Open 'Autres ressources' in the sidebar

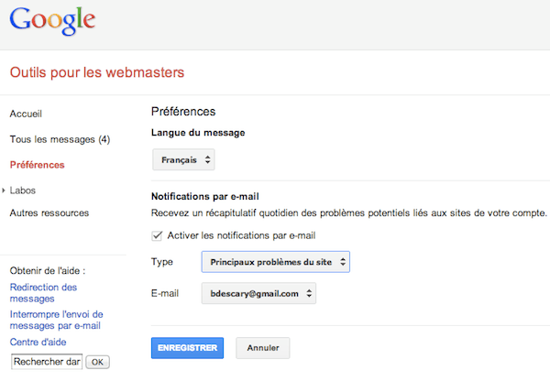coord(49,212)
